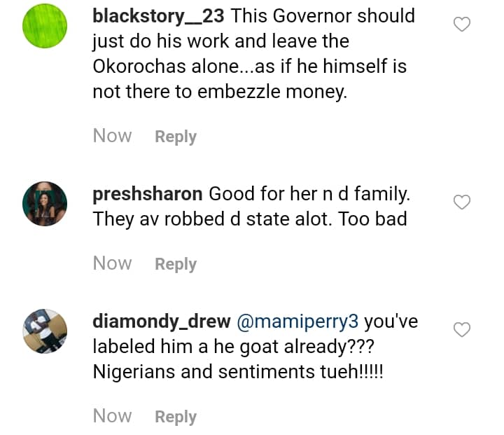Image resolution: width=504 pixels, height=435 pixels.
Task: Open blackstory__23's green profile picture
Action: 45,26
